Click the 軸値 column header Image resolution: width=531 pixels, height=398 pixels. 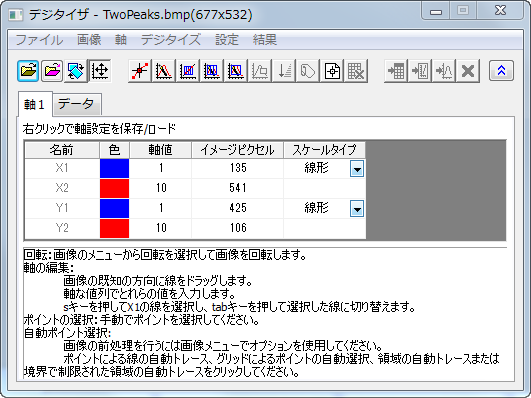161,150
